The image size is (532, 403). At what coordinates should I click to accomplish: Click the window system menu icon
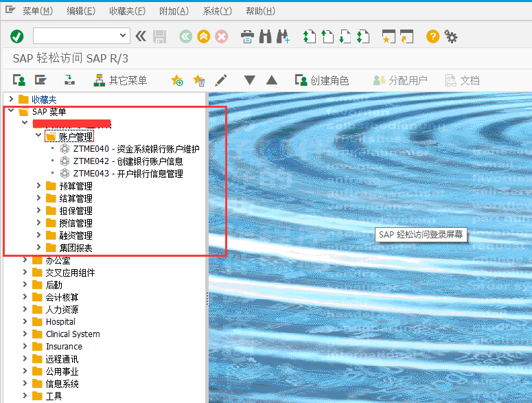(10, 10)
